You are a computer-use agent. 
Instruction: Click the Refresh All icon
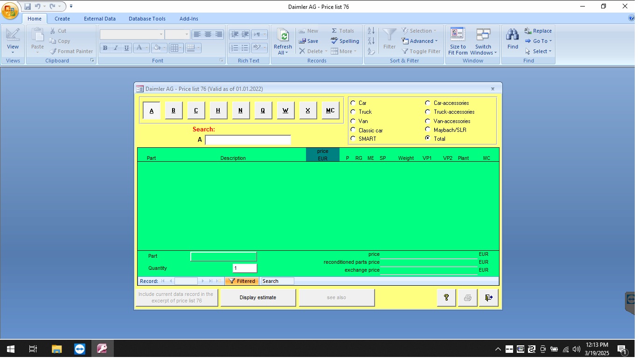(x=283, y=35)
